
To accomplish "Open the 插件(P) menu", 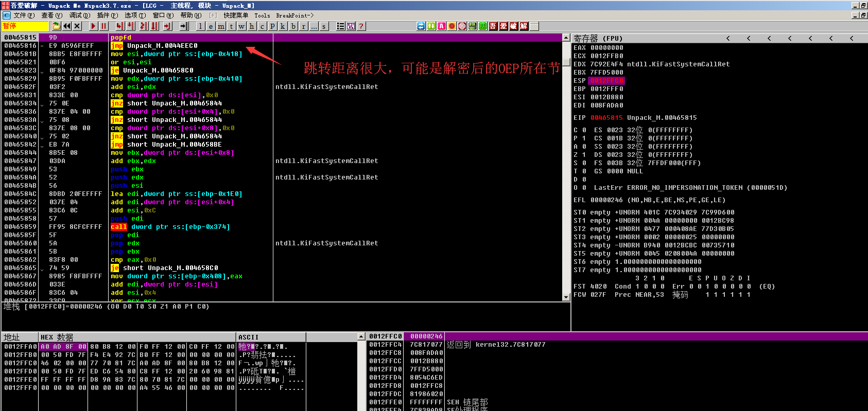I will point(108,15).
